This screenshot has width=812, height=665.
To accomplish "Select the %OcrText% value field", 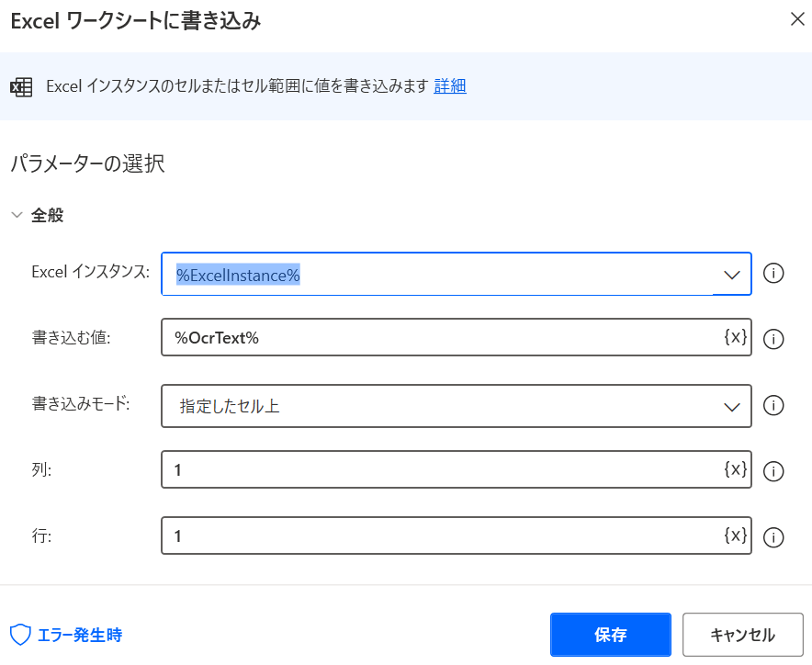I will pos(413,337).
